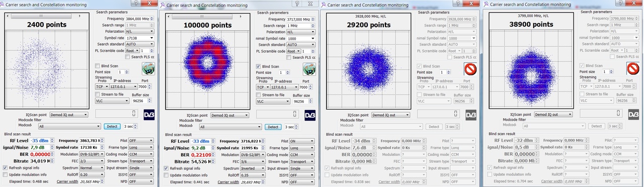Click the DVB logo in 3928 MHz window
This screenshot has width=644, height=187.
pyautogui.click(x=471, y=115)
